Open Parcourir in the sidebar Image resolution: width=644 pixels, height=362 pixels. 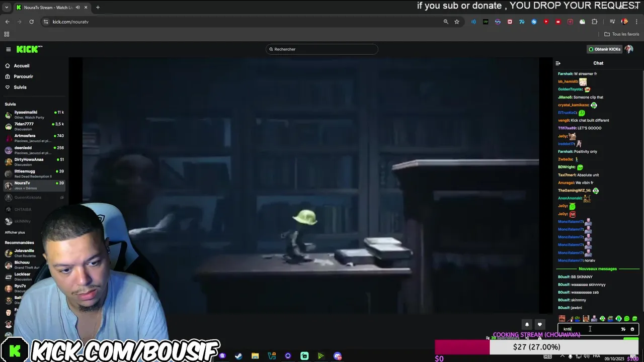click(x=23, y=76)
